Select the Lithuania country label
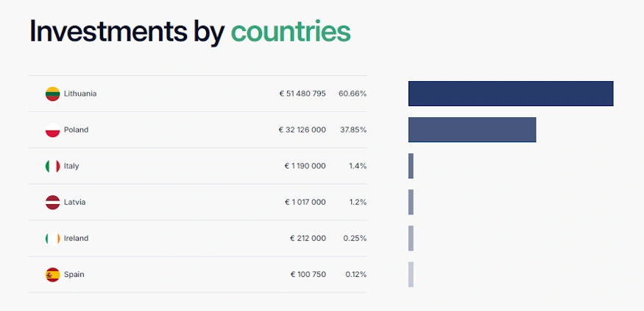Screen dimensions: 644x311 pyautogui.click(x=80, y=94)
